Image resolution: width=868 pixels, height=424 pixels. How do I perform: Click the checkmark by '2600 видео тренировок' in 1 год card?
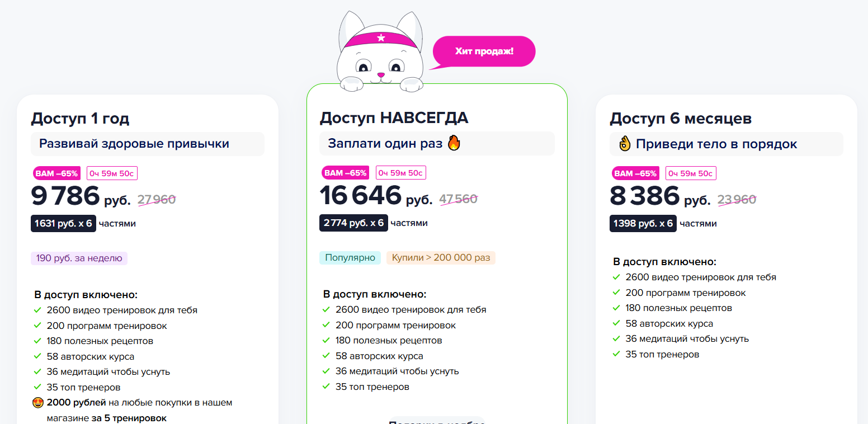pyautogui.click(x=37, y=310)
